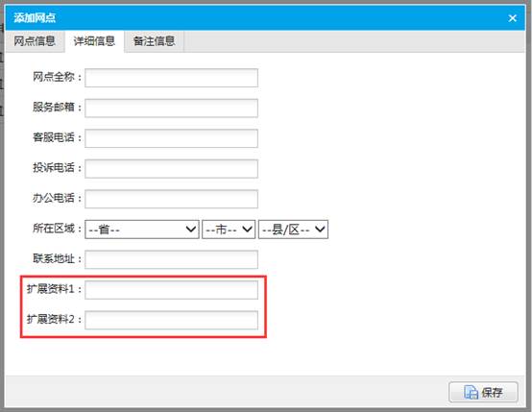Open the 市 city dropdown

tap(229, 230)
